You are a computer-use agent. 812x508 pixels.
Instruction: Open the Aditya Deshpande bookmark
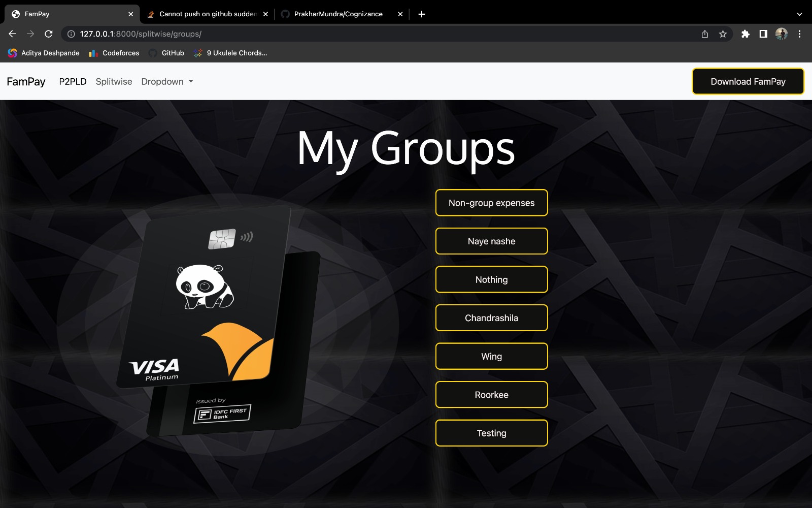click(44, 53)
